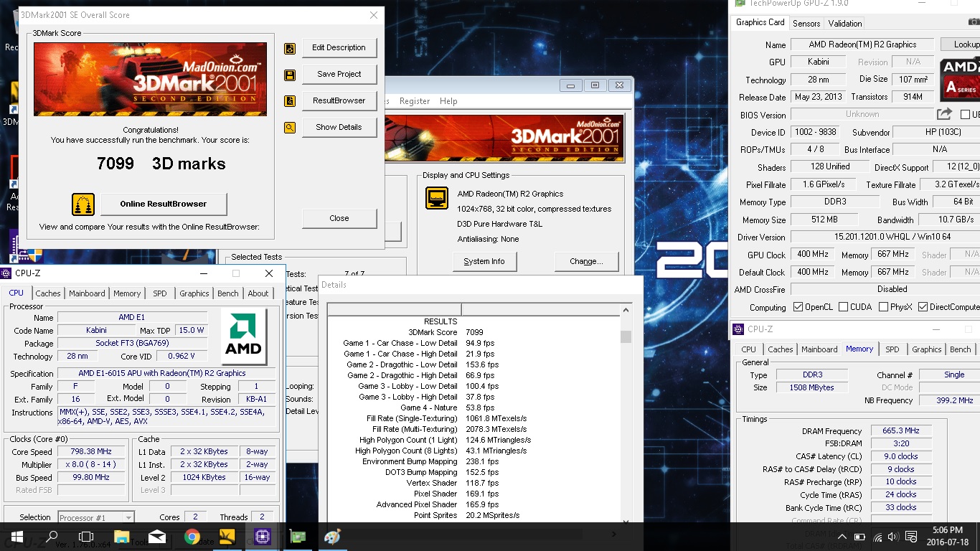Viewport: 980px width, 551px height.
Task: Launch Google Chrome from the taskbar
Action: (x=192, y=537)
